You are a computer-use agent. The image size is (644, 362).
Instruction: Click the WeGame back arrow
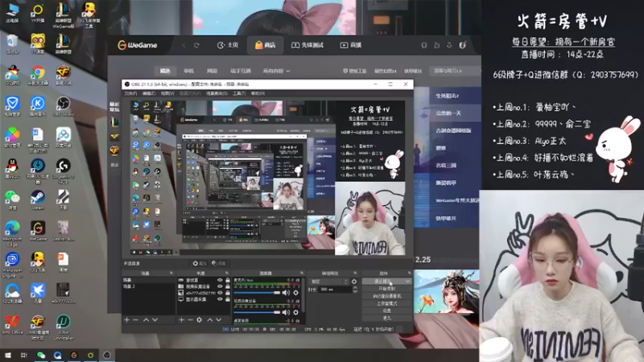pyautogui.click(x=184, y=45)
